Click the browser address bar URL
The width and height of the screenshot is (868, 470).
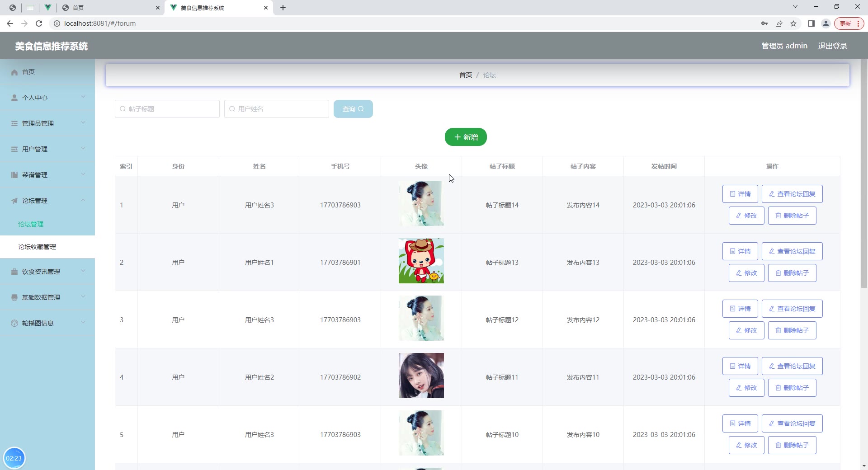click(100, 23)
